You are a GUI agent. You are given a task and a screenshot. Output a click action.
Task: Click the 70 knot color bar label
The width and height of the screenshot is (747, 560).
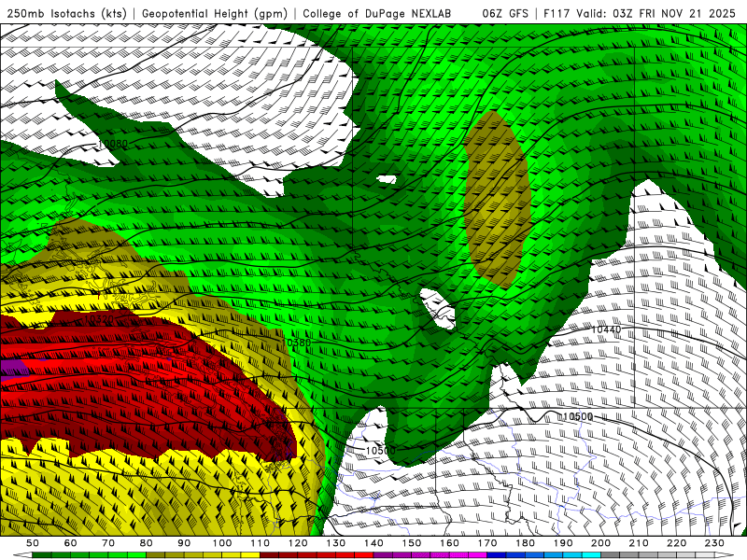pyautogui.click(x=108, y=543)
